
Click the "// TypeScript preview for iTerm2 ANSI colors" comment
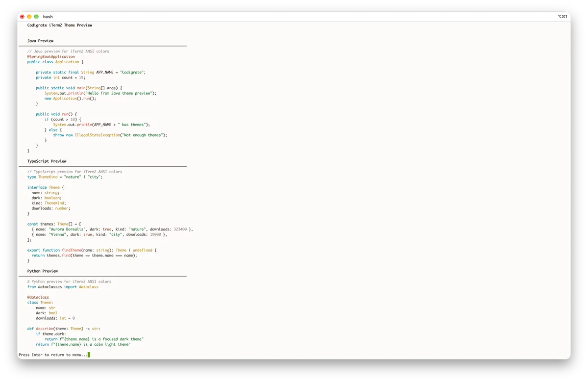(x=75, y=172)
